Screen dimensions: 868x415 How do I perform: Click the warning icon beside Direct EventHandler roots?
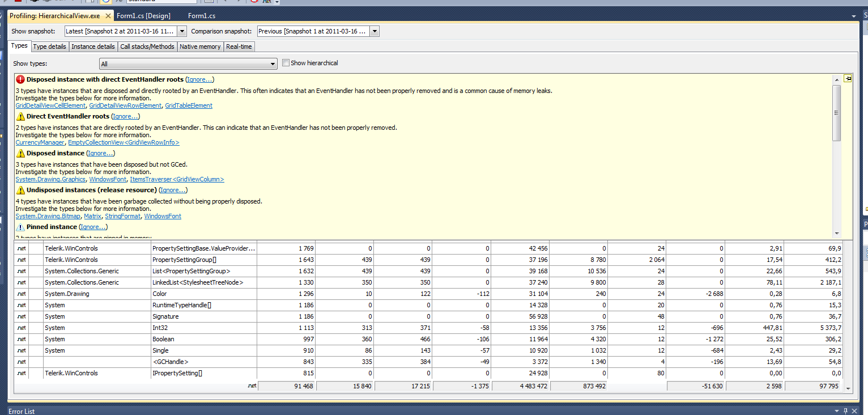(20, 116)
